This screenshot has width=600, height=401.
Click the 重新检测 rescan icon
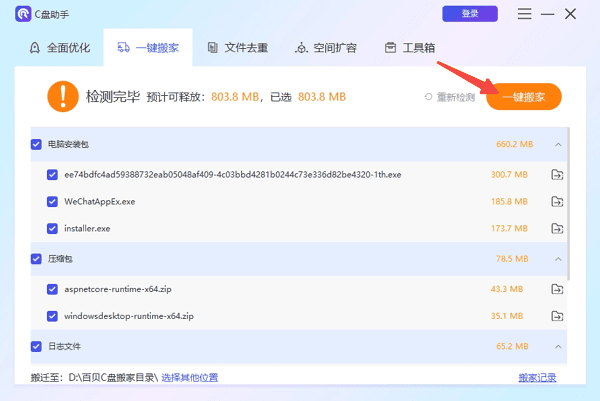[430, 97]
